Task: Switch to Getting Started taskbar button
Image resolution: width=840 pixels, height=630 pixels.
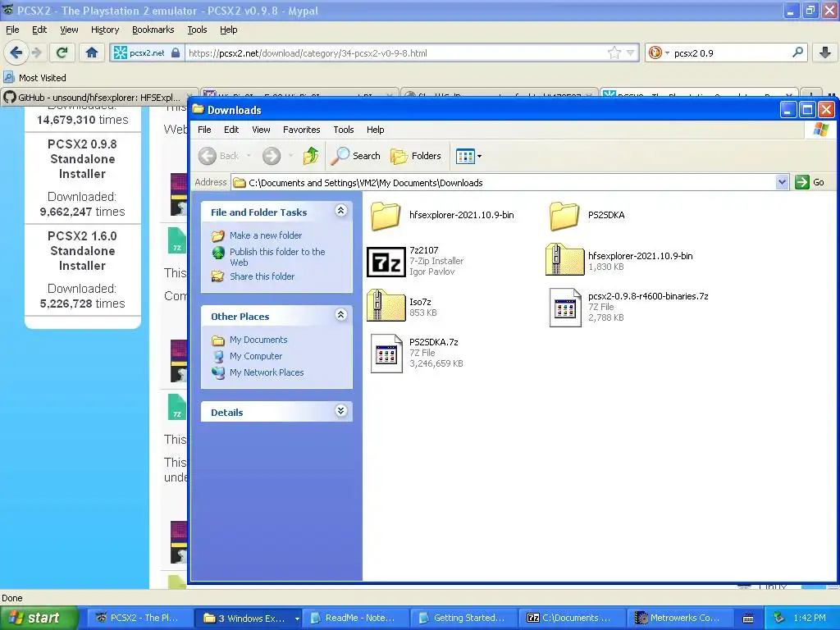Action: pos(464,618)
